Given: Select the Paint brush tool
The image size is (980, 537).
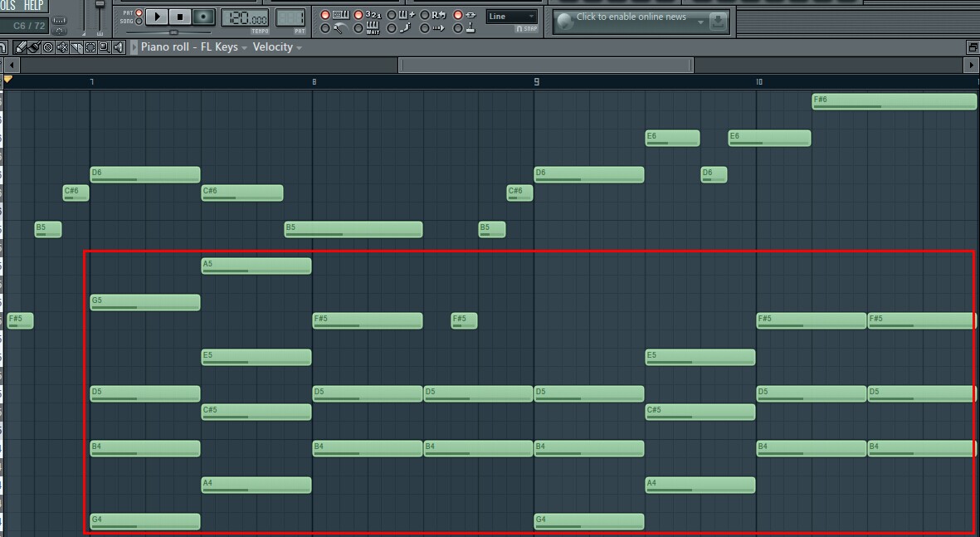Looking at the screenshot, I should [x=34, y=46].
